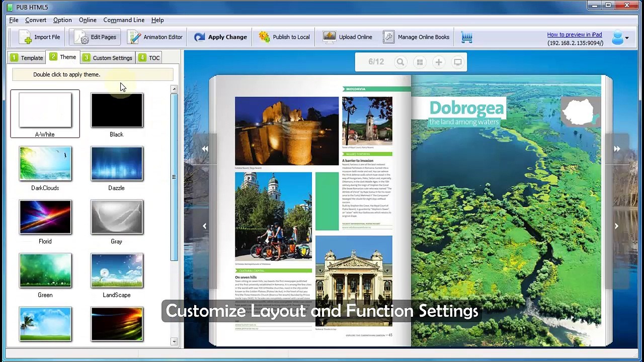Click the Double click to apply theme hint
Image resolution: width=644 pixels, height=362 pixels.
pos(67,74)
